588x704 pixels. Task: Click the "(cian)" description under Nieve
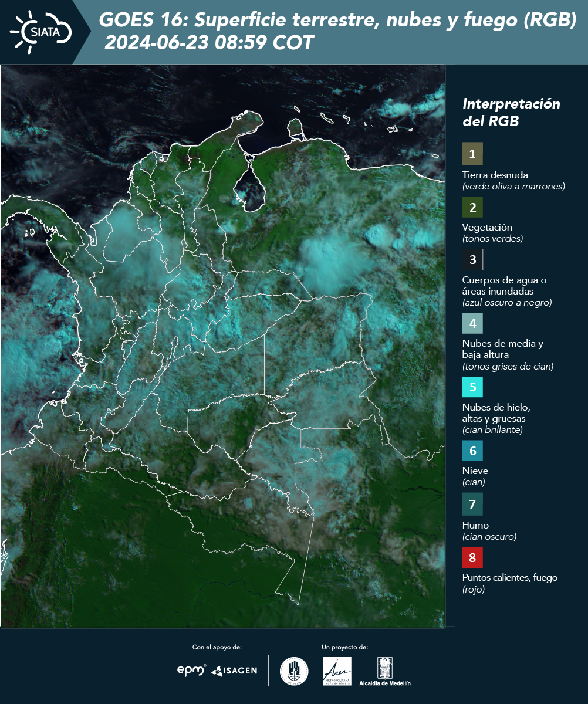(x=474, y=482)
